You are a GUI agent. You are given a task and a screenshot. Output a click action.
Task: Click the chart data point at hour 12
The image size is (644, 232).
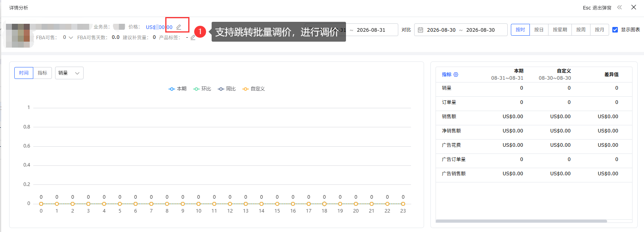[x=230, y=204]
